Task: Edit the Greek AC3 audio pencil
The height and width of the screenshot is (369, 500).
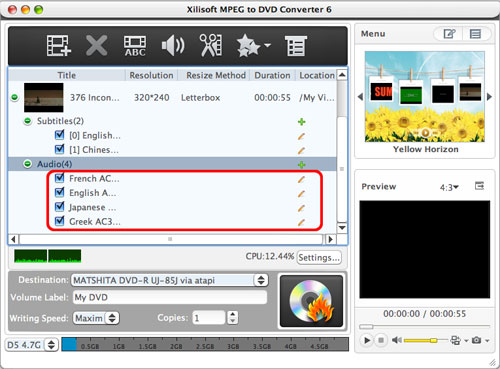Action: pyautogui.click(x=301, y=222)
